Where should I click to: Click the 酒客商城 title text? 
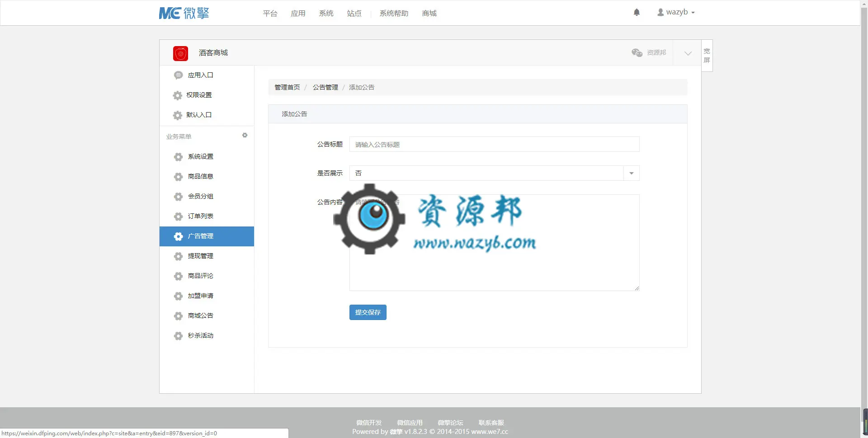(213, 53)
